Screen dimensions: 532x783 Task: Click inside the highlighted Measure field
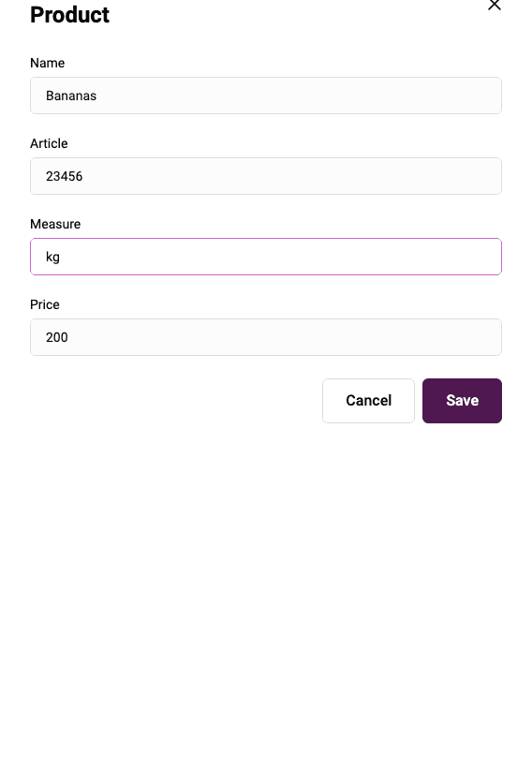(266, 257)
